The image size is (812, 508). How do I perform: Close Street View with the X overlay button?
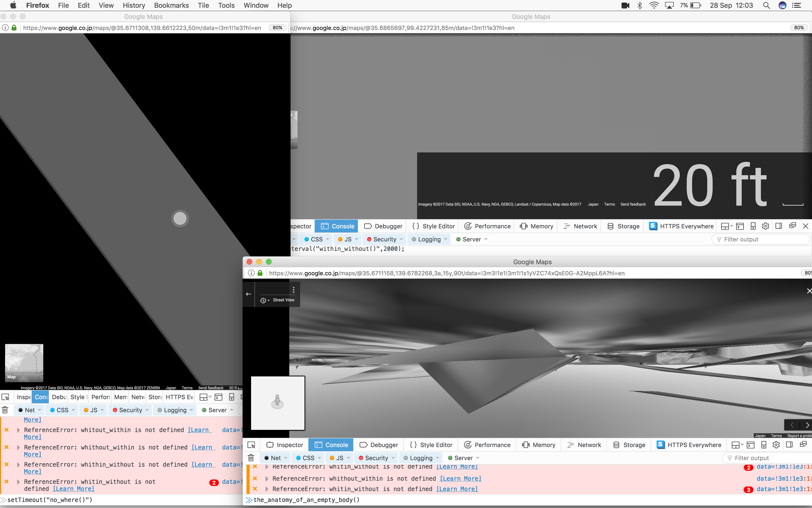click(809, 291)
